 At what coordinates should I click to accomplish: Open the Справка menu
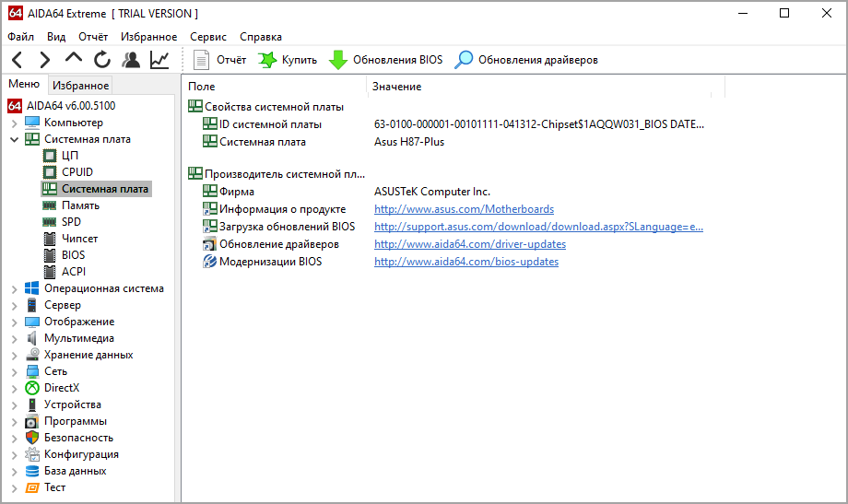[261, 37]
